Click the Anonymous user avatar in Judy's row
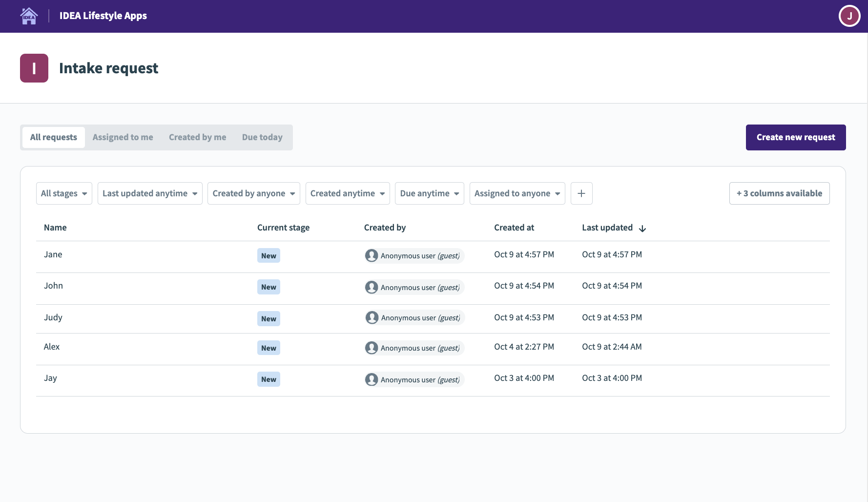 [372, 317]
